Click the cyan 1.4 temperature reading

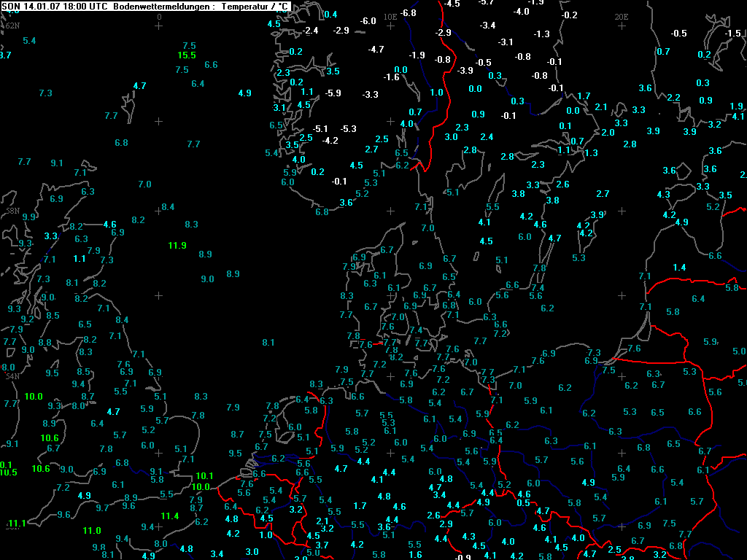pos(679,268)
